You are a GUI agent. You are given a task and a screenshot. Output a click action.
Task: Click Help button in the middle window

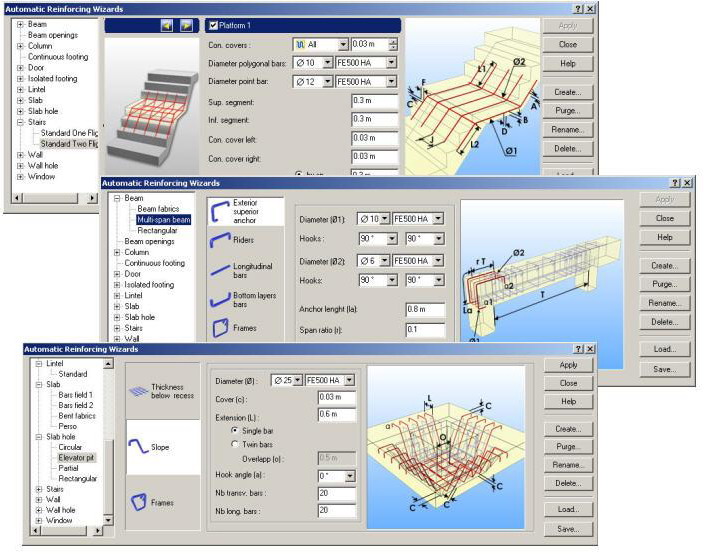tap(664, 237)
